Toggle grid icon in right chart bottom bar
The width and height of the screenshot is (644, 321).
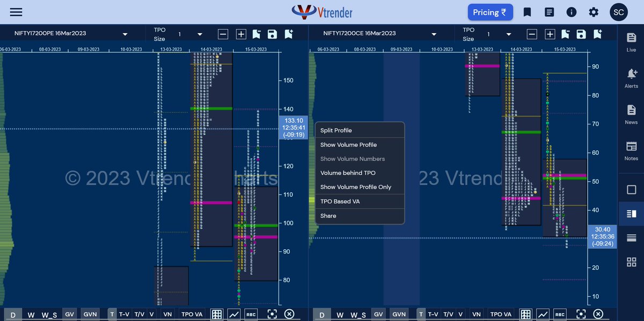pos(525,315)
